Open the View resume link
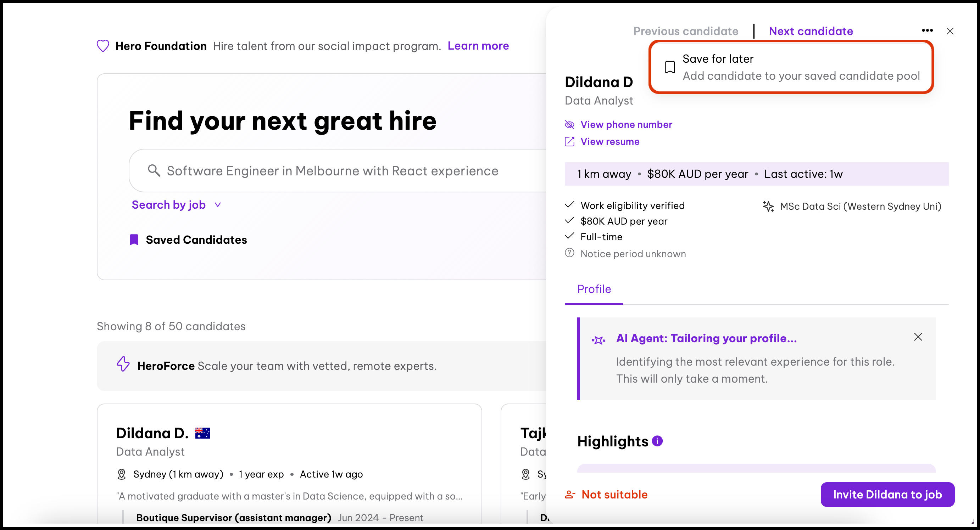Screen dimensions: 980x530 (x=609, y=142)
